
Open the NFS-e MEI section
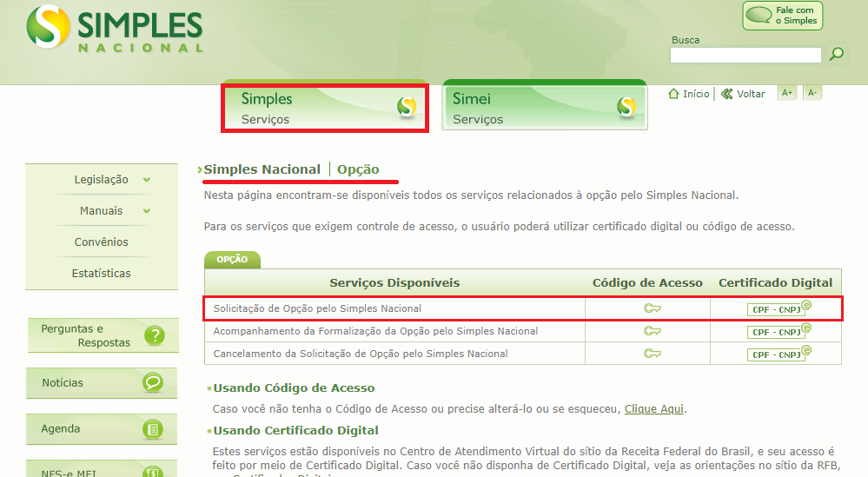[102, 469]
